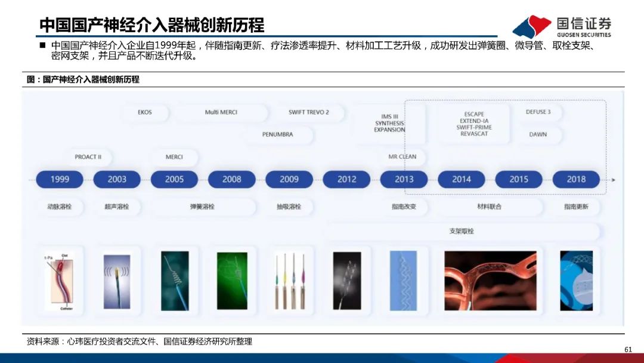
Task: Select the SWIFT TREVO 2 label
Action: point(308,112)
